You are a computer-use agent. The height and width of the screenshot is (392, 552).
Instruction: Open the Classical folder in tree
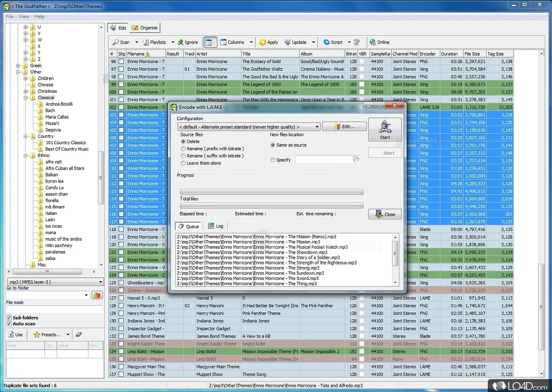tap(46, 97)
